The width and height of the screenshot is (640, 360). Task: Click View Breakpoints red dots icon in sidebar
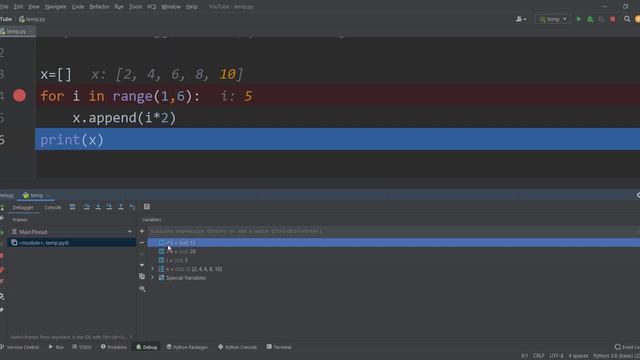2,269
